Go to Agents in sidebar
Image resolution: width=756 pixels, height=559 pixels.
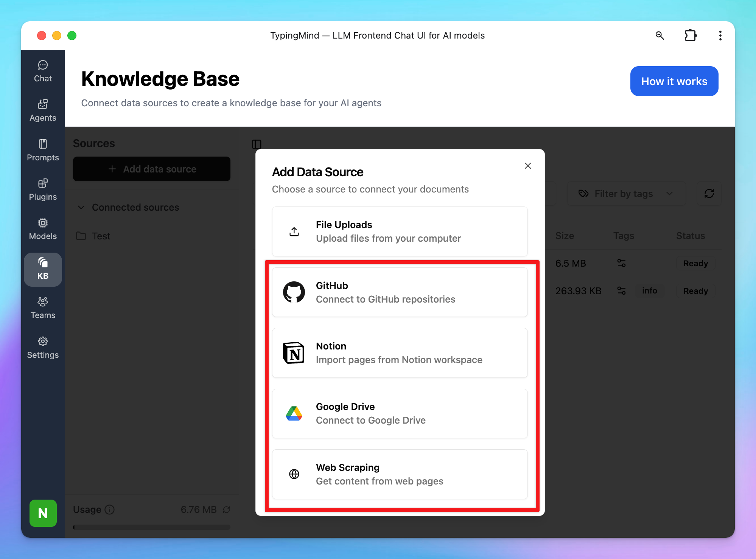click(x=43, y=110)
